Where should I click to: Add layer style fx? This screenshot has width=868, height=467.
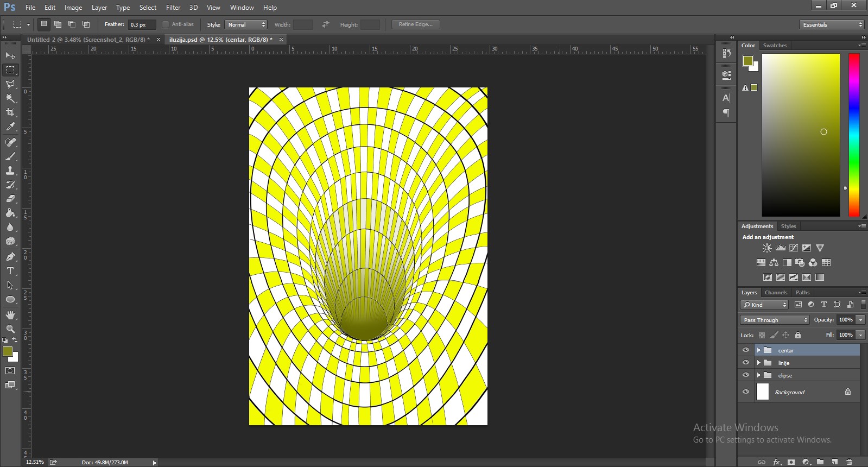[777, 462]
